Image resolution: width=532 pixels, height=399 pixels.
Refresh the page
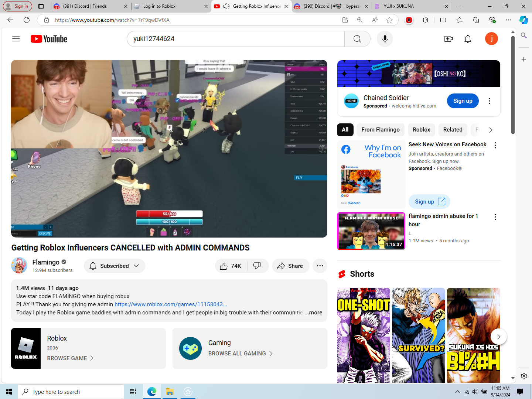click(27, 20)
